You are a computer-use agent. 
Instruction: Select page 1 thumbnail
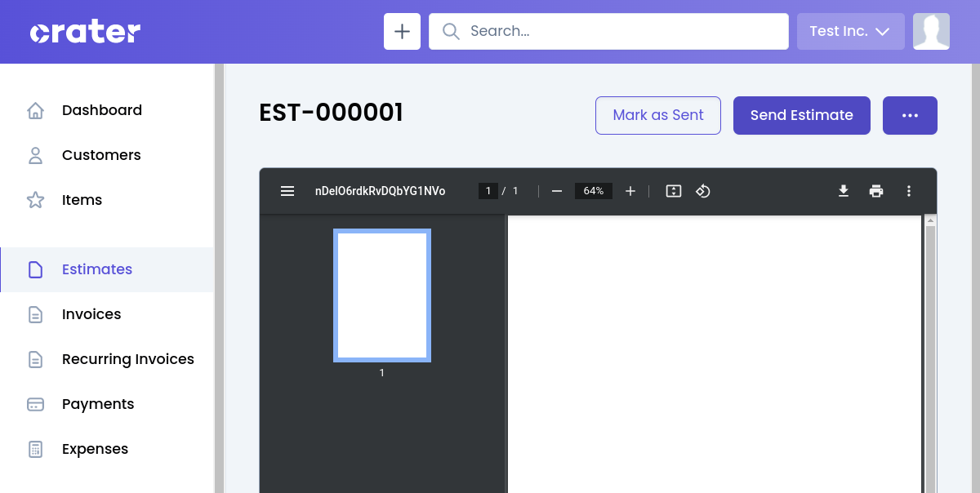coord(382,295)
